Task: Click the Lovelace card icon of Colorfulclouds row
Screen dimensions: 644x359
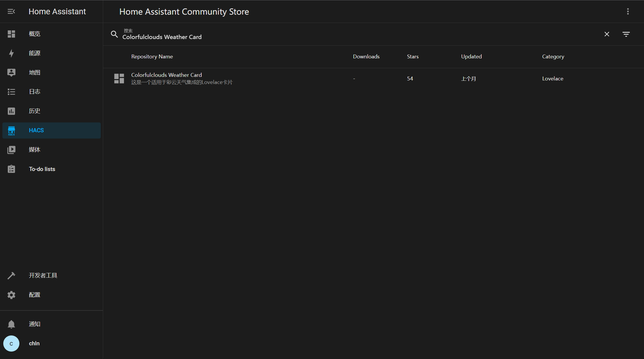Action: click(119, 79)
